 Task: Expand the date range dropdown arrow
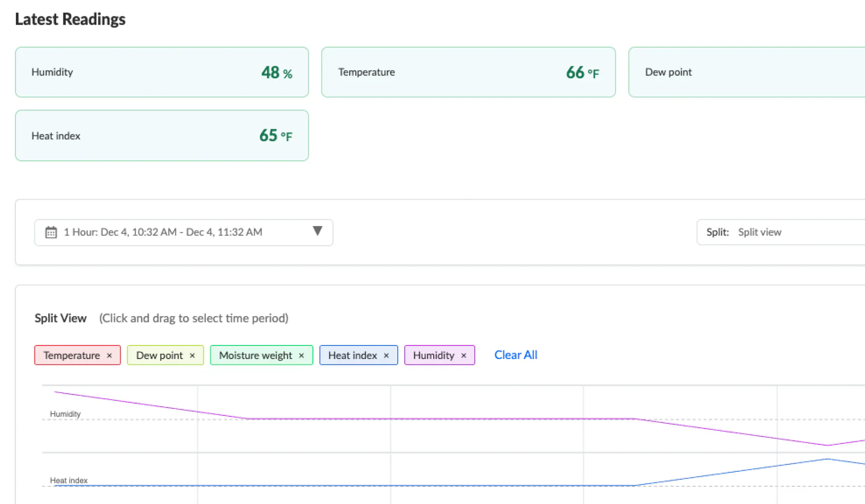coord(317,231)
